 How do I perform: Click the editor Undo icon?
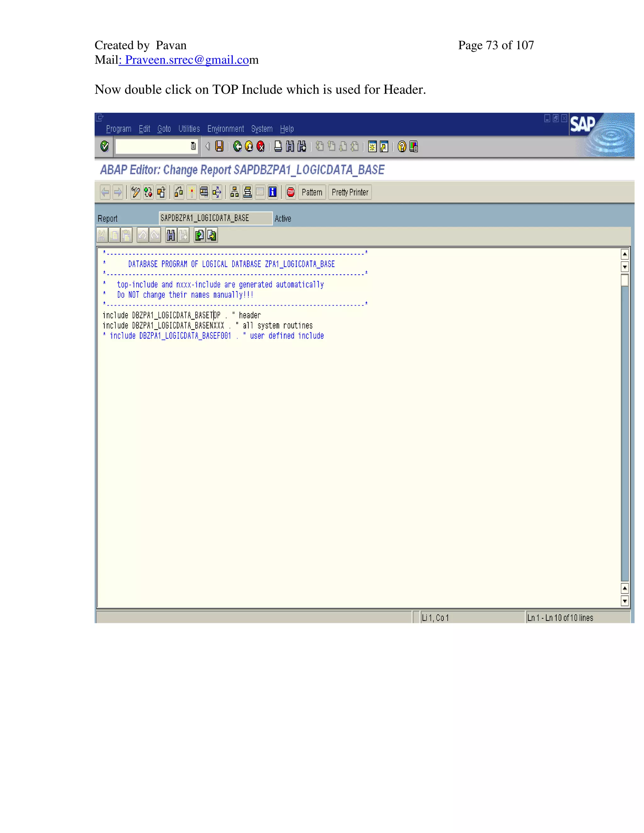[x=142, y=235]
